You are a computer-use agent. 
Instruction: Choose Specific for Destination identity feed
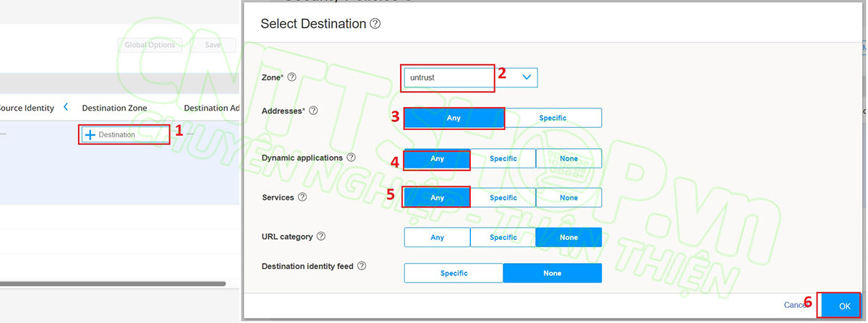pyautogui.click(x=454, y=273)
